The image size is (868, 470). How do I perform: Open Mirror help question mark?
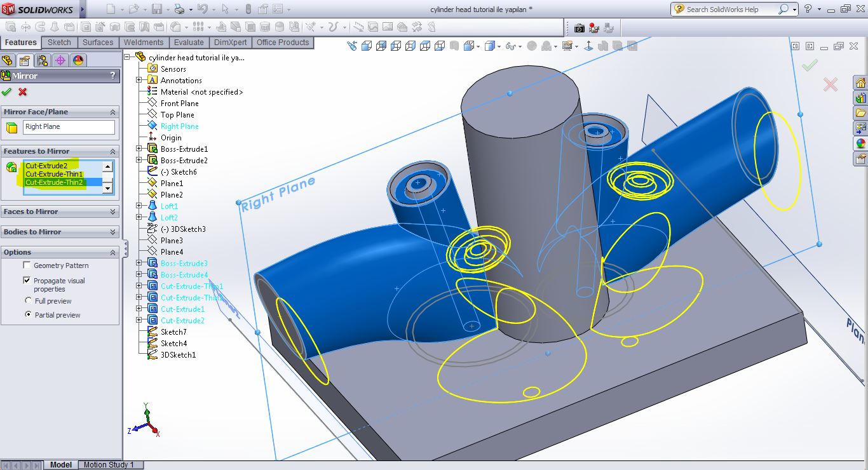click(113, 76)
